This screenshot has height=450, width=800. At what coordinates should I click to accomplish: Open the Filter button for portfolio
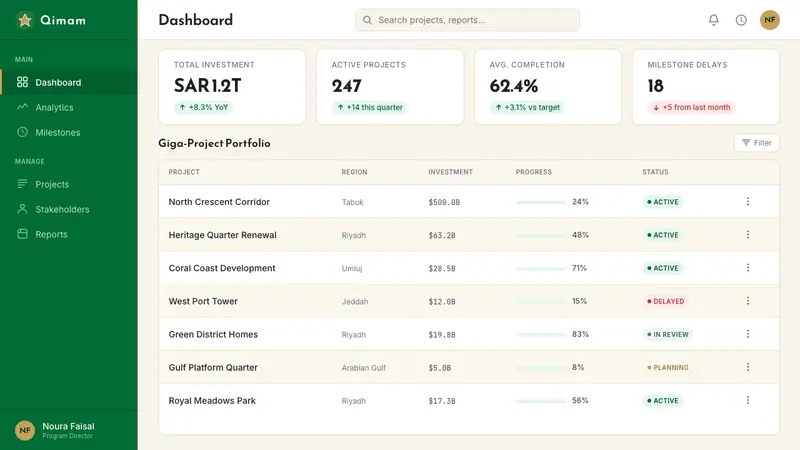coord(757,143)
